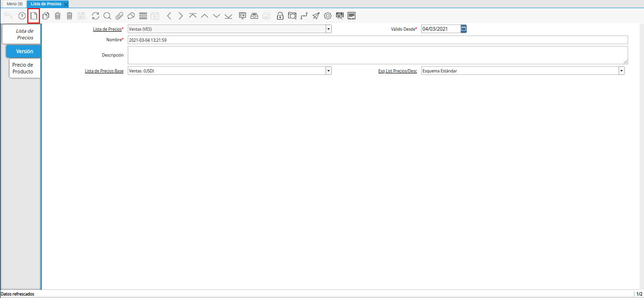Open chat with speech bubbles icon
The image size is (644, 298).
click(x=131, y=16)
